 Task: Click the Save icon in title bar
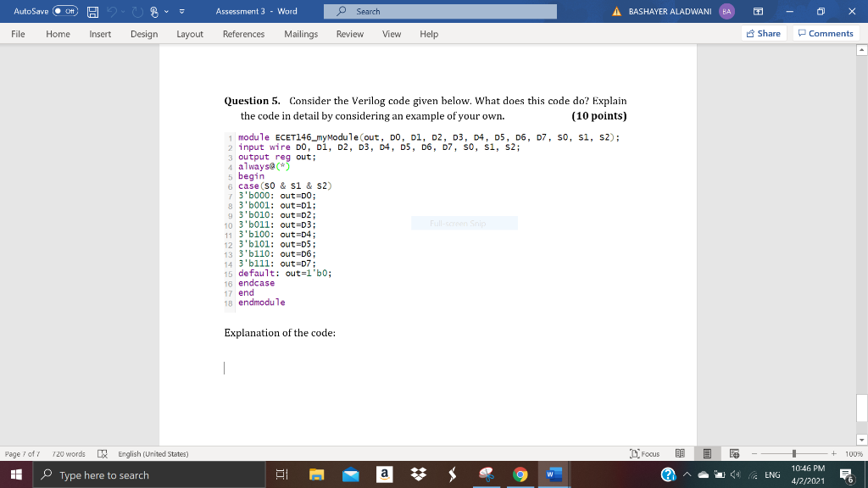(x=93, y=12)
